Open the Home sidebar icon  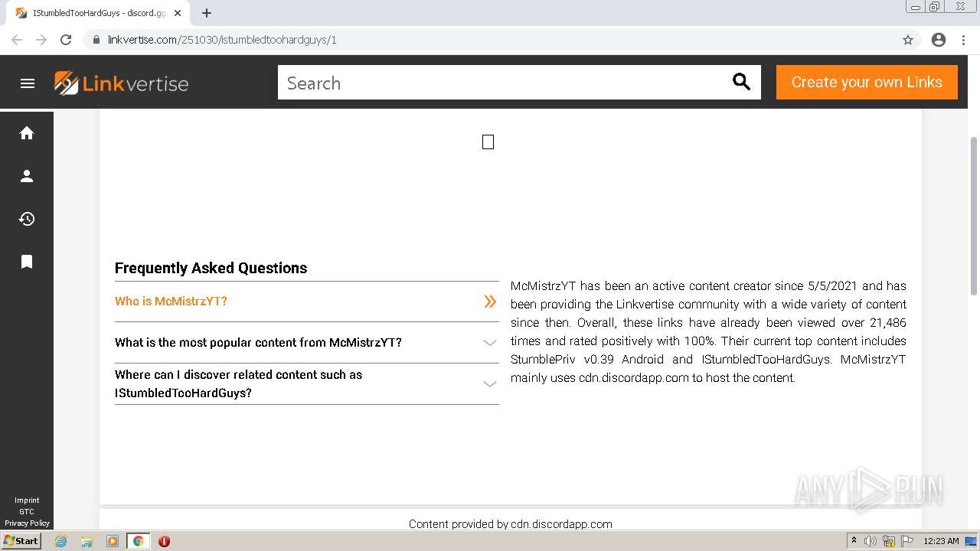tap(27, 133)
